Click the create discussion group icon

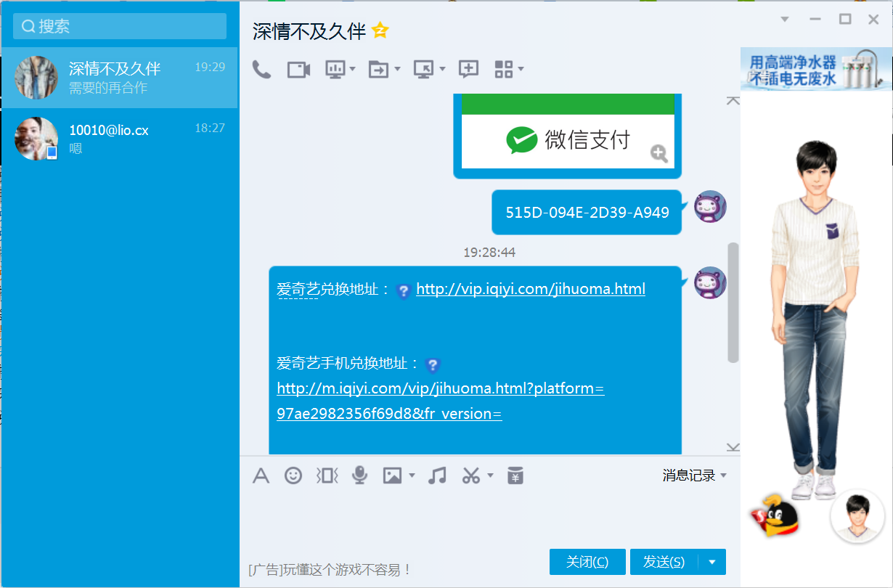(468, 69)
